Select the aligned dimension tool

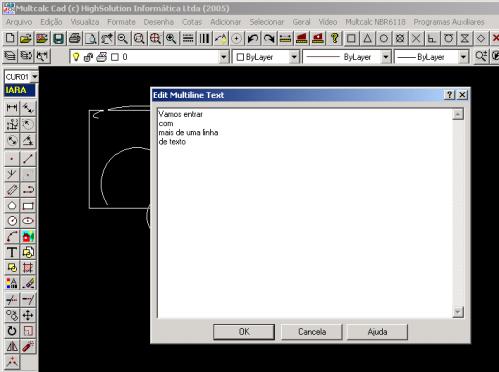pyautogui.click(x=28, y=107)
